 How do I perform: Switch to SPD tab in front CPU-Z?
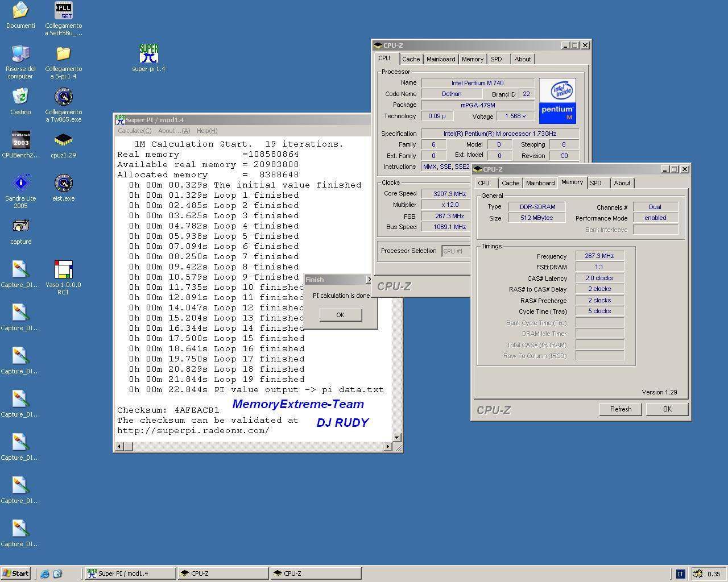tap(595, 183)
